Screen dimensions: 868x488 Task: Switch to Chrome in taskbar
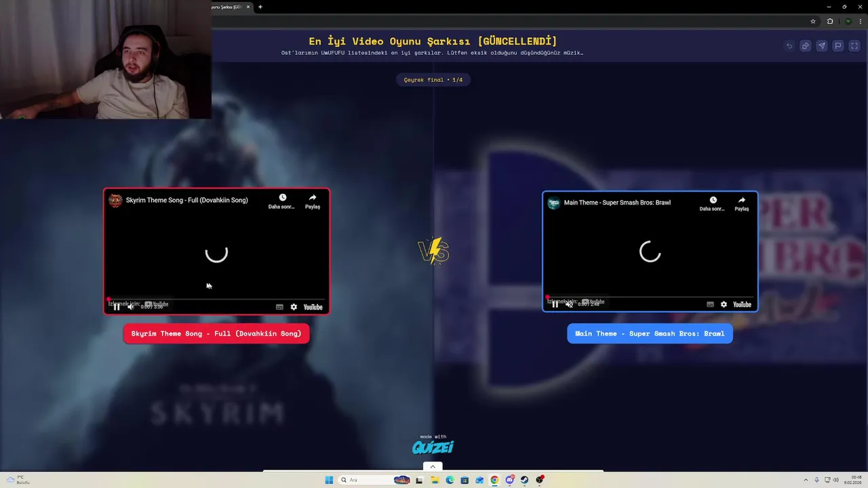[494, 480]
